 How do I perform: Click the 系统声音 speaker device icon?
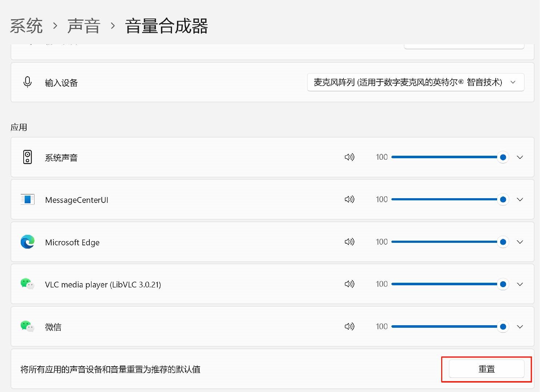(28, 157)
